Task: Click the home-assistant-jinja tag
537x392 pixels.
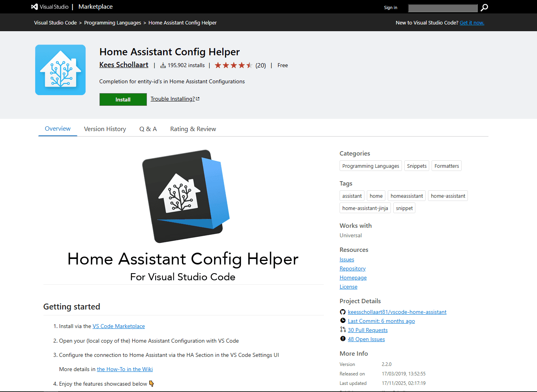Action: coord(365,208)
